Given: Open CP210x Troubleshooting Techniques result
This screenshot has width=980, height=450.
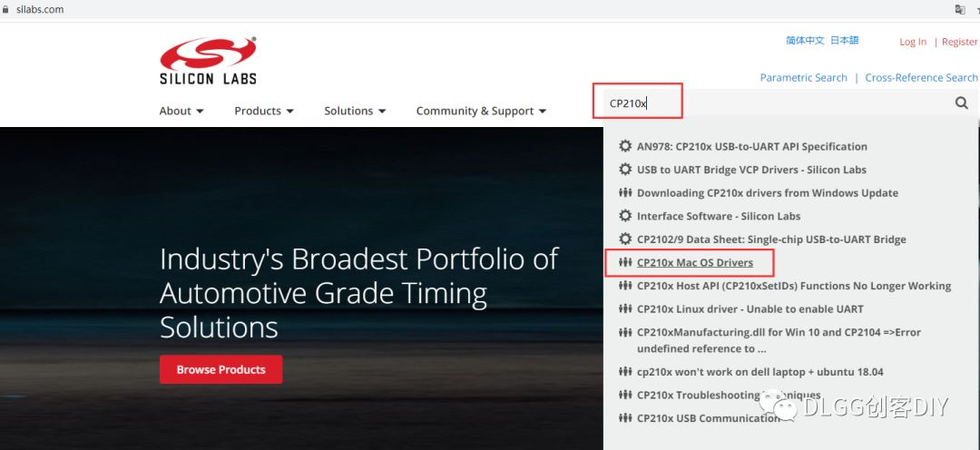Looking at the screenshot, I should [x=729, y=395].
